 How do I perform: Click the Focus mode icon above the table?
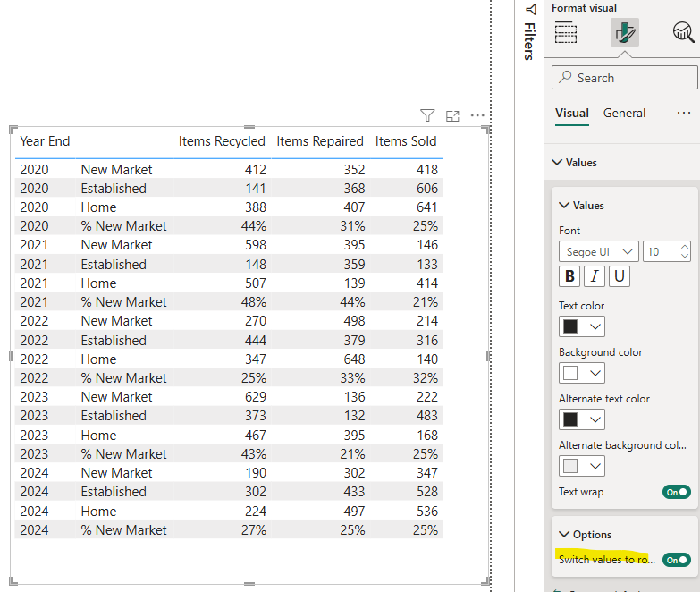(452, 116)
